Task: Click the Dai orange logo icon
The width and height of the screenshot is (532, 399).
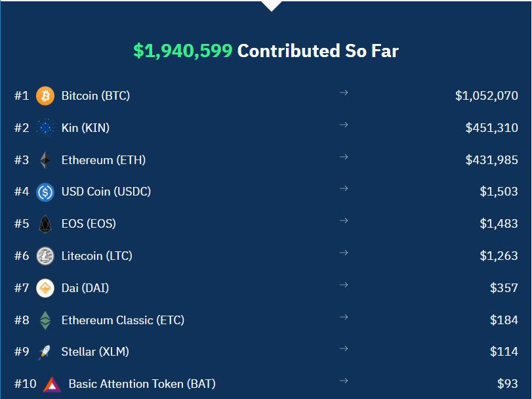Action: [x=45, y=288]
